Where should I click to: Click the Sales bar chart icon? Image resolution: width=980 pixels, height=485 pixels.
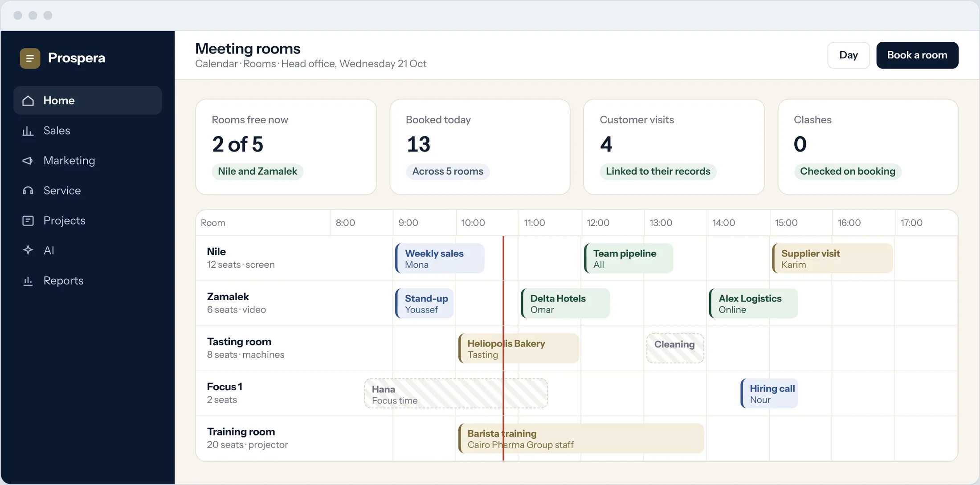point(28,131)
